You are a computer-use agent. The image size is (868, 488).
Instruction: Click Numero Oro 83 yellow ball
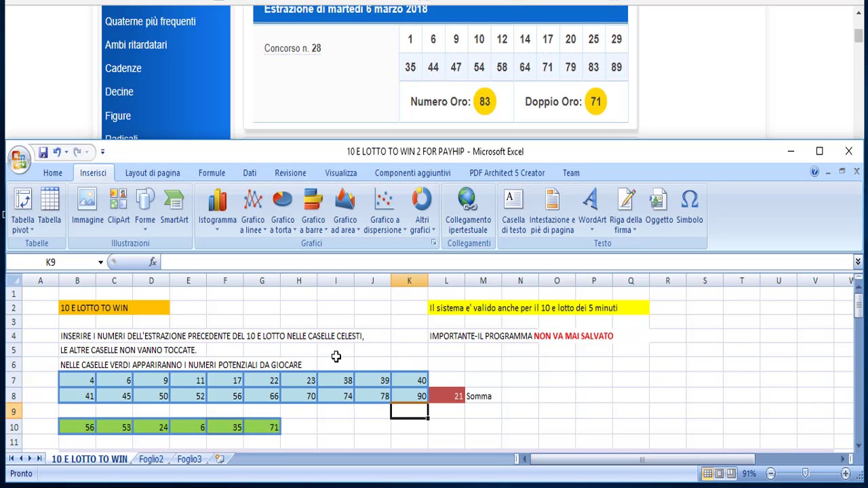[x=484, y=102]
